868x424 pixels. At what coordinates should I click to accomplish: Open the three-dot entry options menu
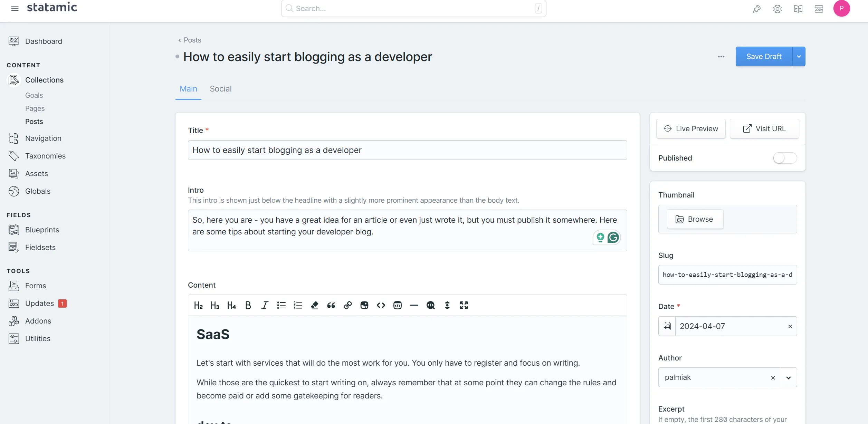tap(721, 57)
